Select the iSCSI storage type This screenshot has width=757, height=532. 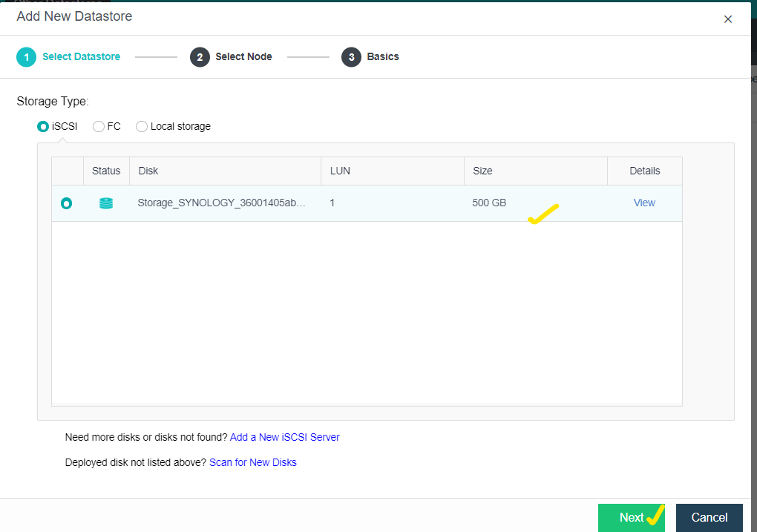(43, 127)
